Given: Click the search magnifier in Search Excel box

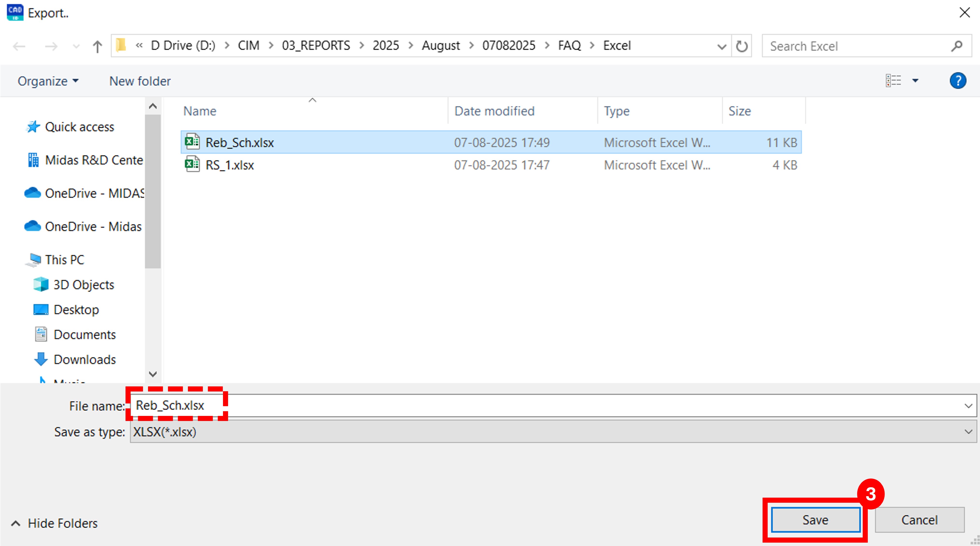Looking at the screenshot, I should pos(957,46).
